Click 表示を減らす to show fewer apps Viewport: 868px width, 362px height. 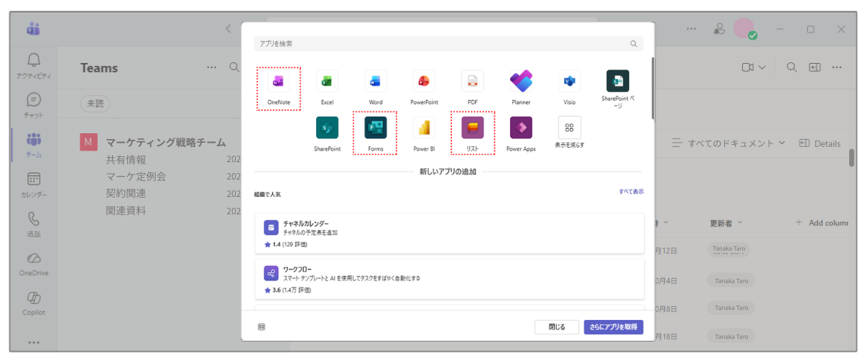(569, 132)
